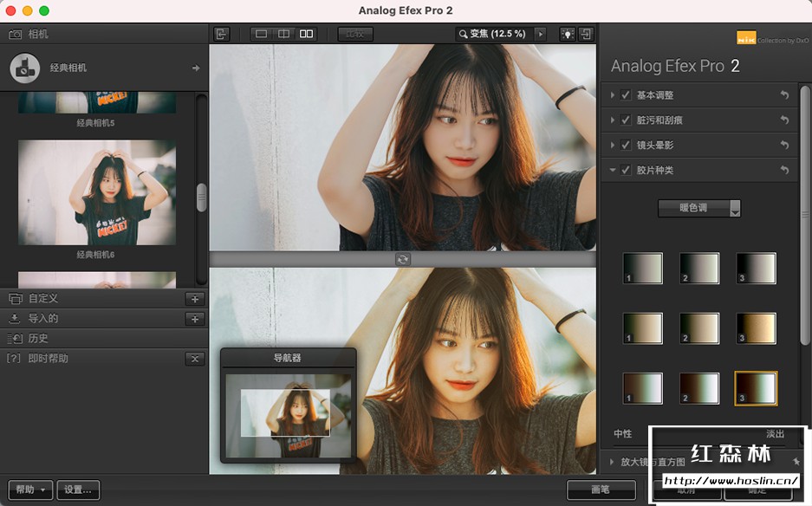Open the 暖色调 film type dropdown

pos(698,208)
